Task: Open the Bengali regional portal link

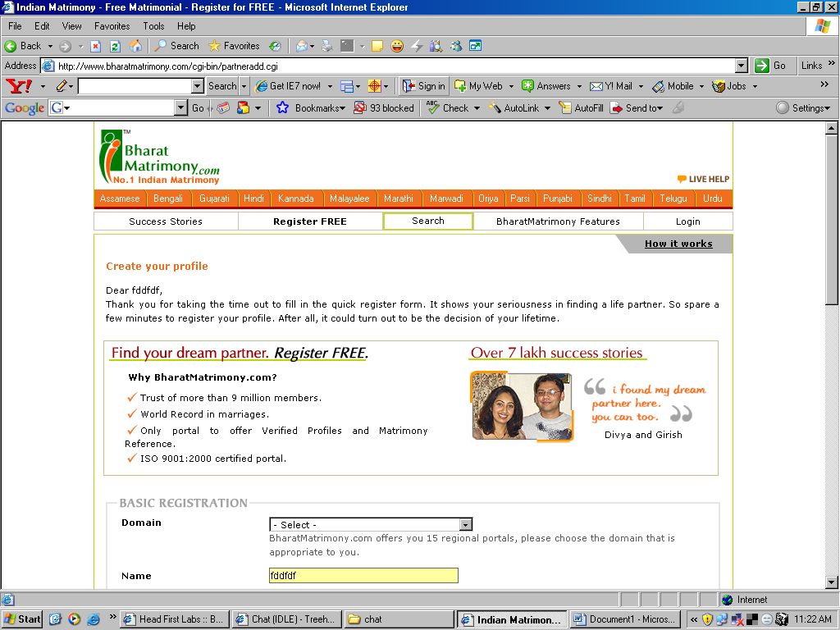Action: click(x=168, y=199)
